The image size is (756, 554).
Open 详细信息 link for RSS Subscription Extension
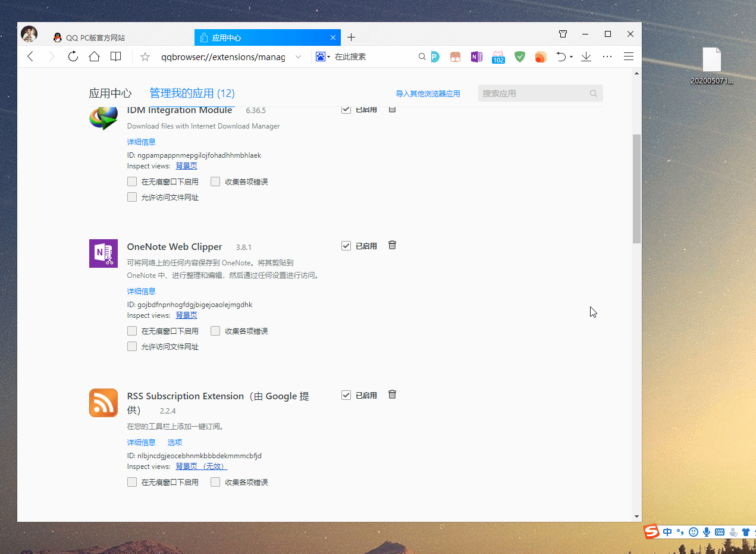click(x=141, y=442)
